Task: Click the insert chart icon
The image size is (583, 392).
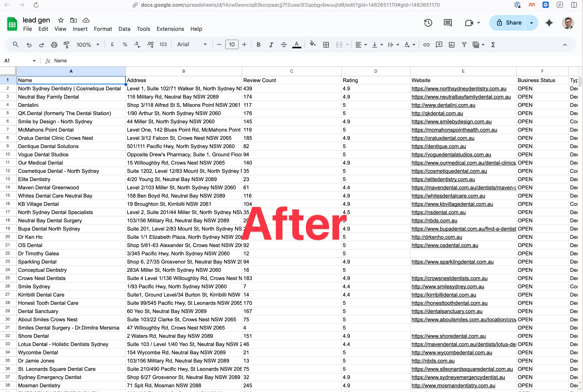Action: [452, 45]
